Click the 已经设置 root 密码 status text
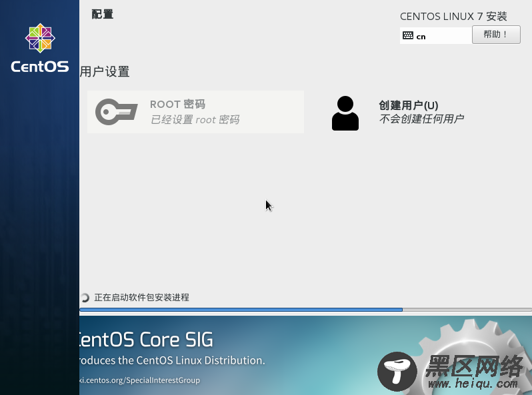 pos(195,120)
